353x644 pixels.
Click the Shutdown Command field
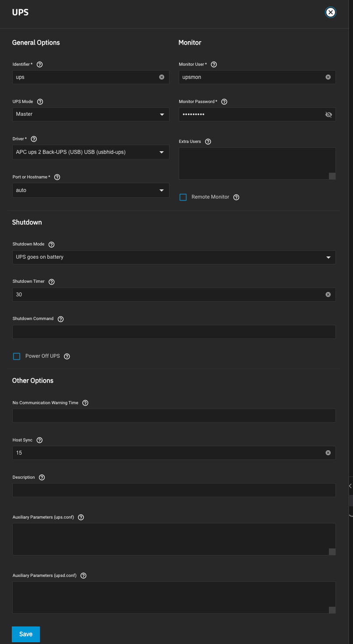coord(174,332)
